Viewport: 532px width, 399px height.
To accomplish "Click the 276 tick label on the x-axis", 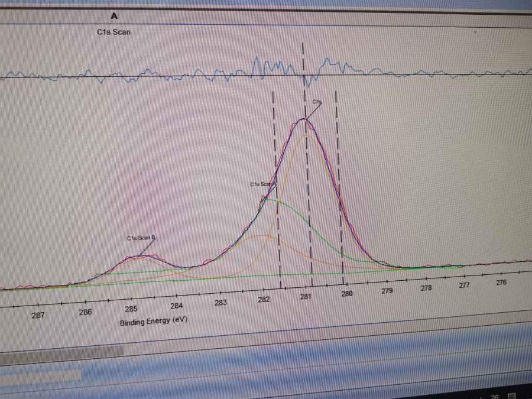I will (501, 283).
